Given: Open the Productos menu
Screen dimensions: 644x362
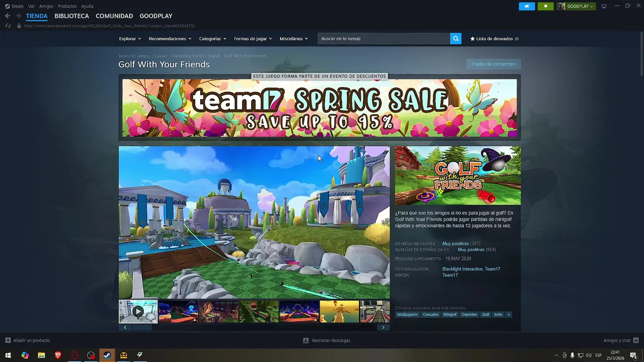Looking at the screenshot, I should pyautogui.click(x=67, y=7).
